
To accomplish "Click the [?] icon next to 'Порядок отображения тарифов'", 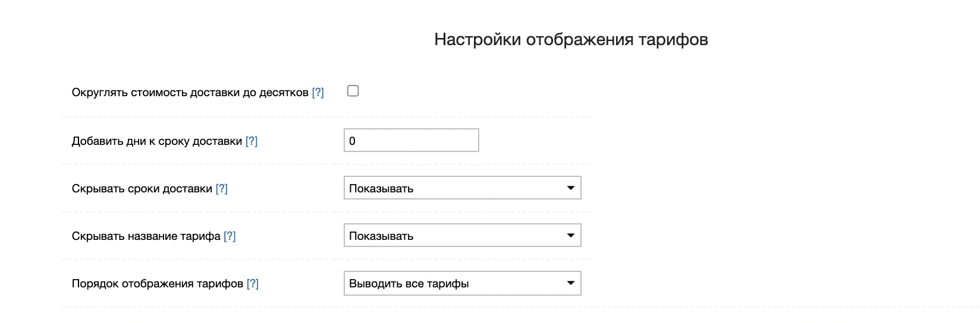I will coord(253,284).
